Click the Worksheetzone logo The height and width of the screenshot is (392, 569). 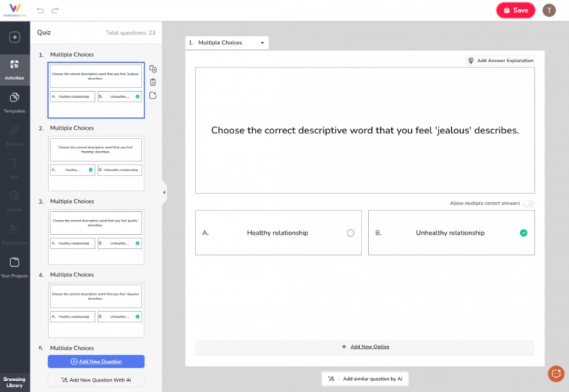[x=15, y=10]
